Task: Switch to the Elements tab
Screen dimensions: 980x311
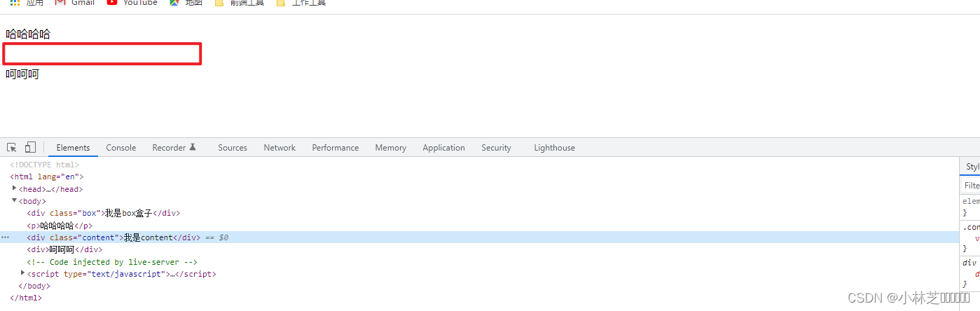Action: tap(73, 148)
